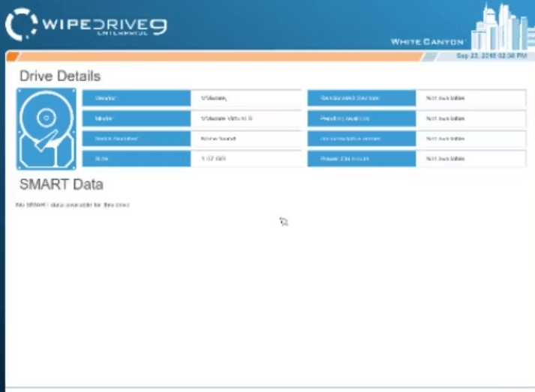Click the White Canyon brand logo
535x392 pixels.
(x=428, y=41)
